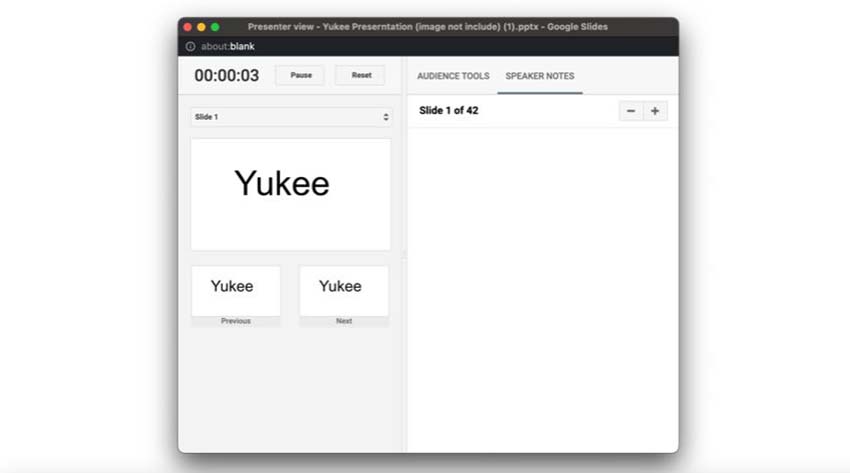This screenshot has width=850, height=473.
Task: Minimize the Presenter view window
Action: (201, 27)
